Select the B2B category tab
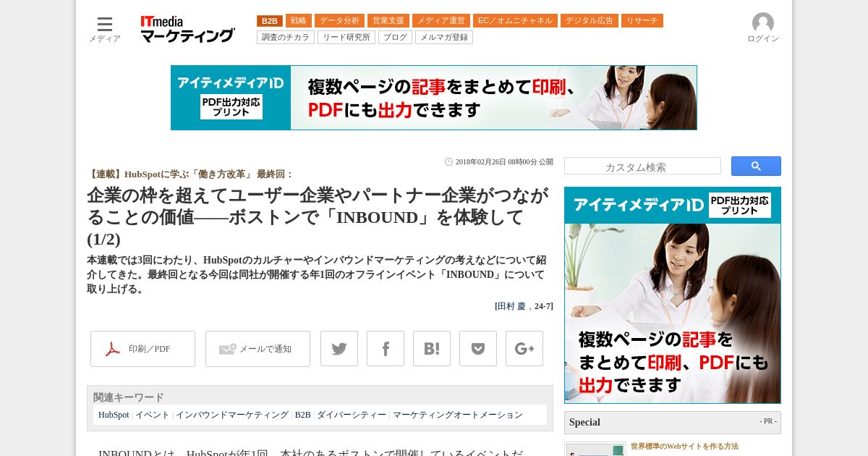The image size is (868, 456). [x=270, y=21]
